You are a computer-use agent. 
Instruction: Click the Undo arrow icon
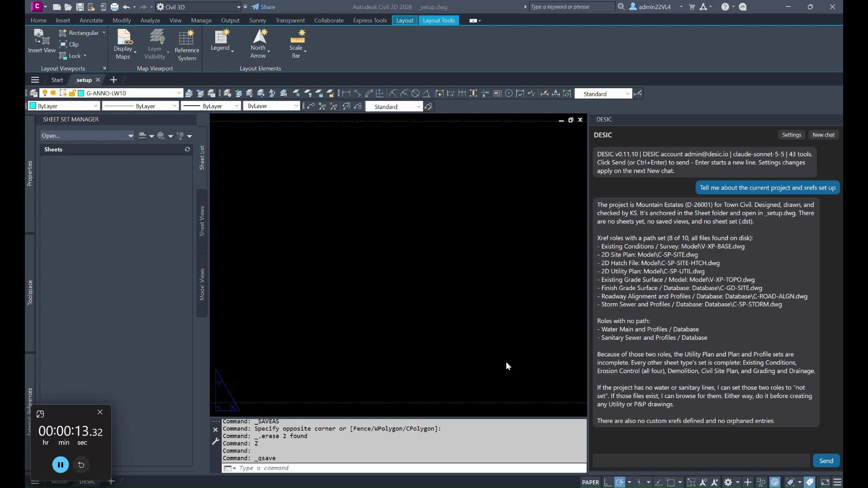tap(126, 7)
